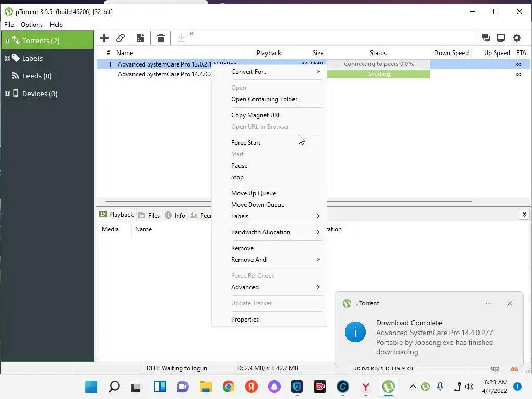Screen dimensions: 532x399
Task: Switch to the Info tab
Action: point(175,216)
